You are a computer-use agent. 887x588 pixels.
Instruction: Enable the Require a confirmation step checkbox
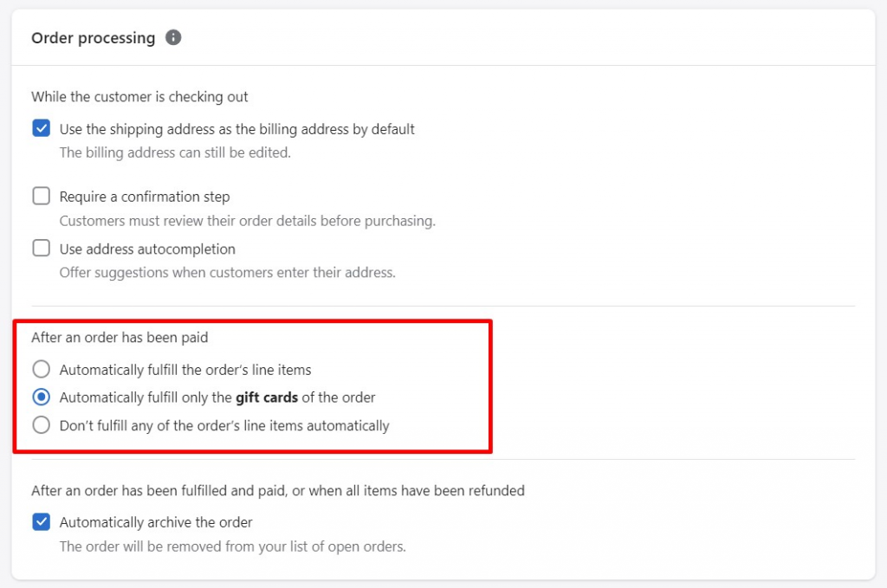click(x=41, y=197)
